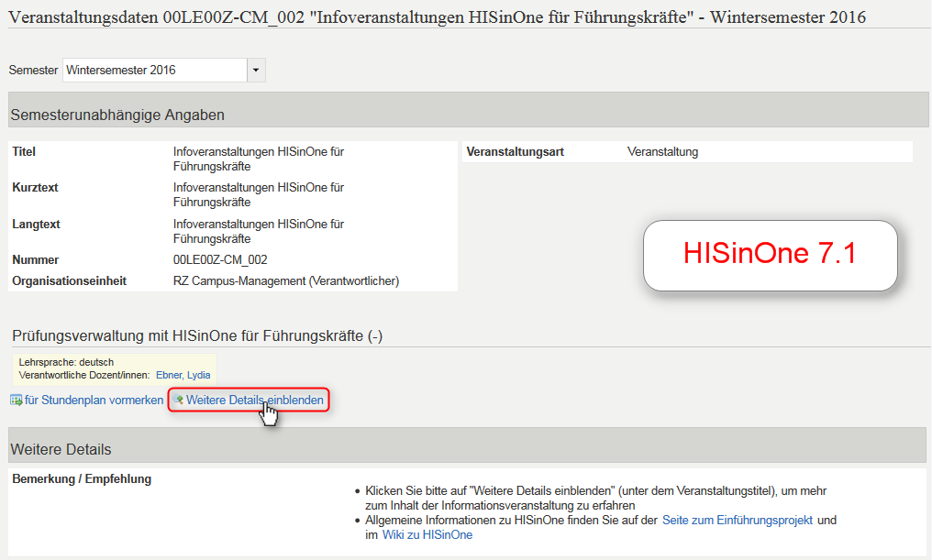932x560 pixels.
Task: Click heading 'Prüfungsverwaltung mit HISinOne für Führungskräfte (-)'
Action: 197,336
